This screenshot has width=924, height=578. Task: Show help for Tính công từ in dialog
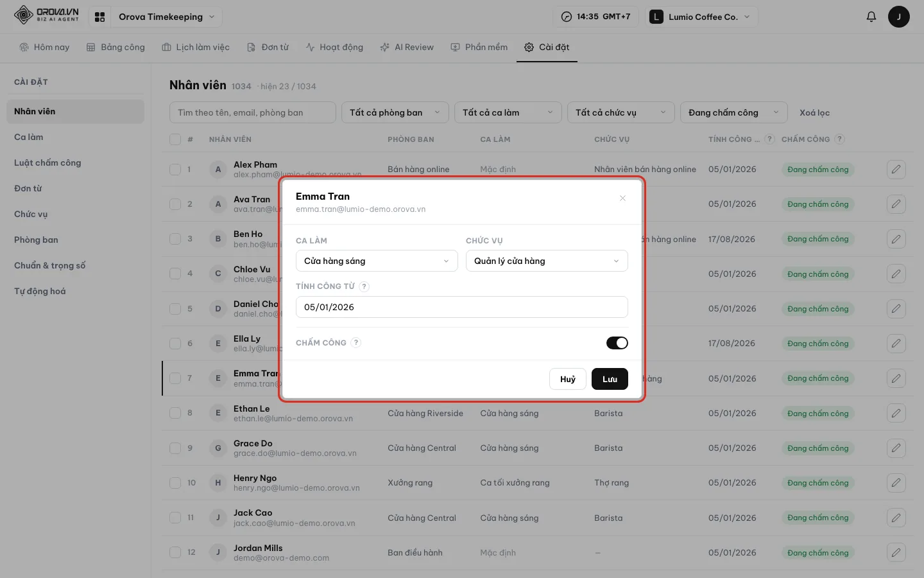pos(364,286)
